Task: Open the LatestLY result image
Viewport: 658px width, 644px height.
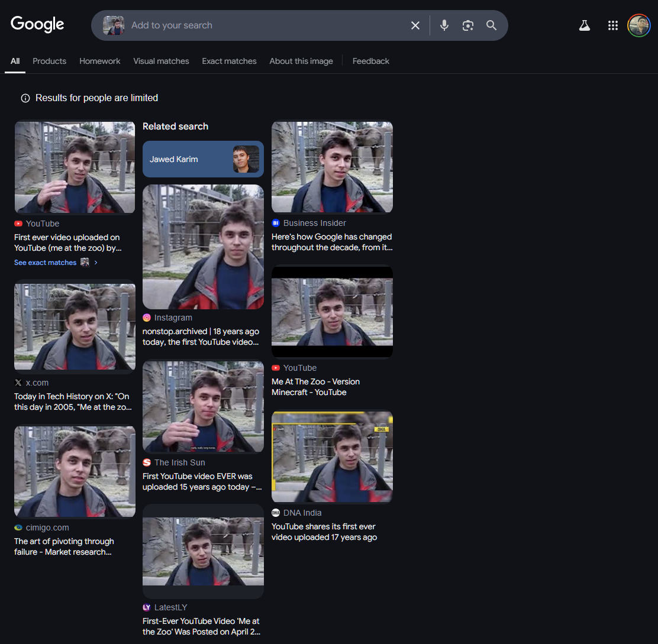Action: coord(203,551)
